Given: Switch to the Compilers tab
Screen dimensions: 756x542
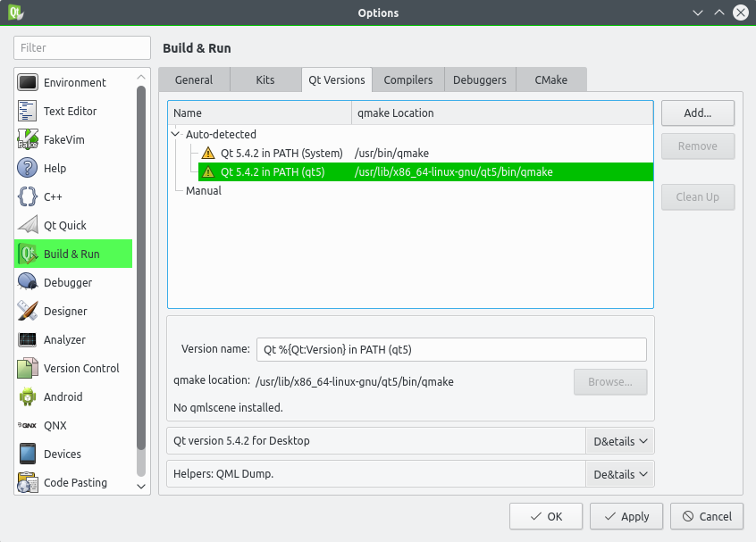Looking at the screenshot, I should tap(408, 79).
